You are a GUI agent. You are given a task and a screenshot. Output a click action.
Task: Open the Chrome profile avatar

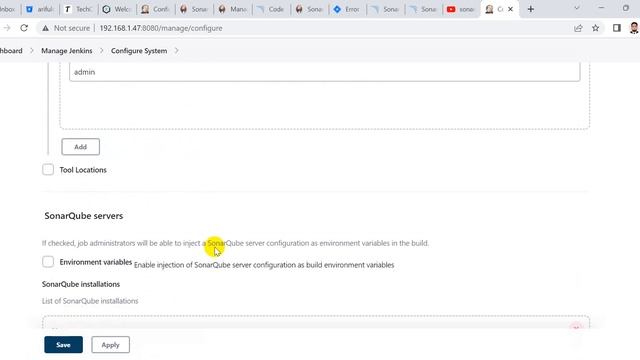click(x=634, y=28)
